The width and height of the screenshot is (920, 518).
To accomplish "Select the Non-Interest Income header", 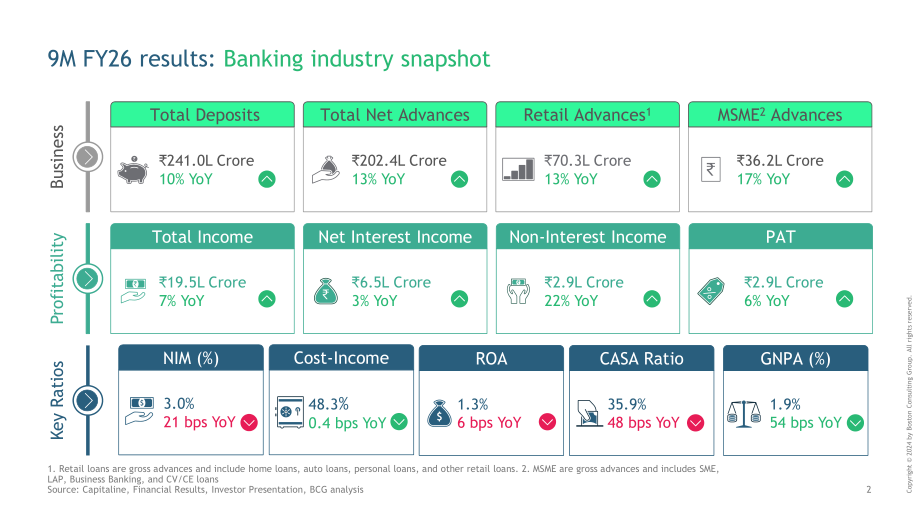I will (587, 236).
